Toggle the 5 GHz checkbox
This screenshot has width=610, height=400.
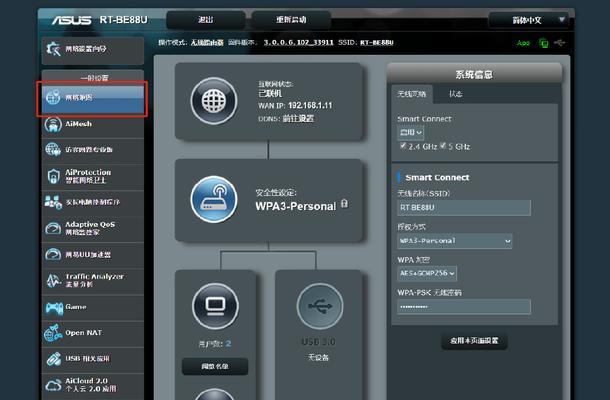pyautogui.click(x=443, y=146)
